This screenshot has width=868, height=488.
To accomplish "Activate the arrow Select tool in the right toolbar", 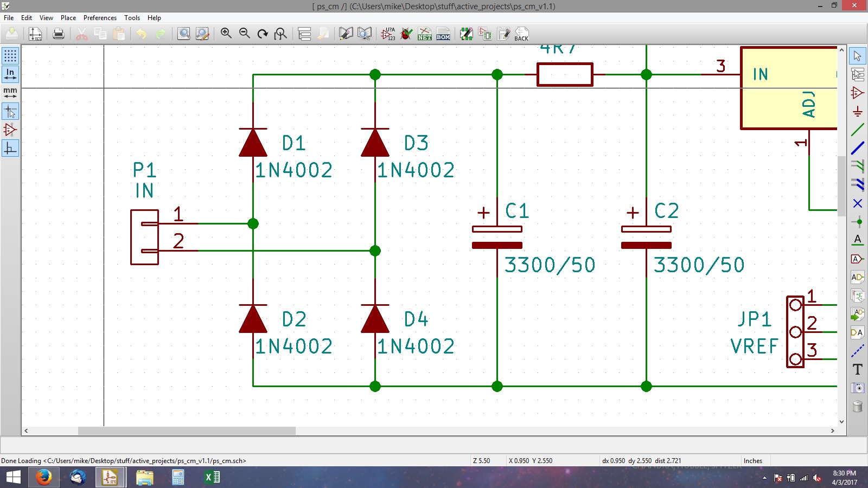I will coord(857,56).
